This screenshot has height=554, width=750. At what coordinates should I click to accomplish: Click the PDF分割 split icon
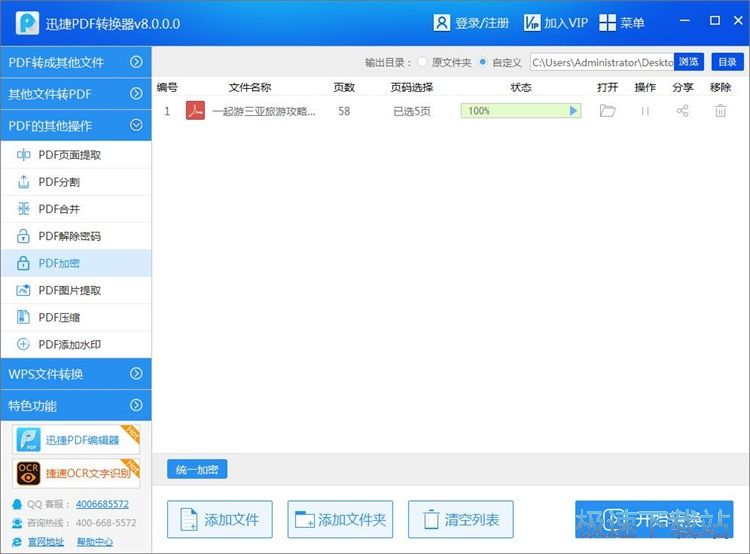23,182
